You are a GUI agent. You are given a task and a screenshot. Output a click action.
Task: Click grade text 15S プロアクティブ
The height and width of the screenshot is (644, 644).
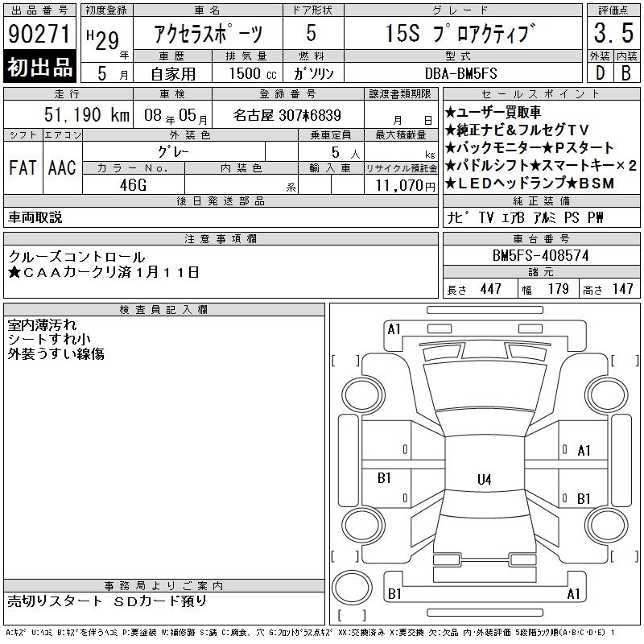[460, 33]
